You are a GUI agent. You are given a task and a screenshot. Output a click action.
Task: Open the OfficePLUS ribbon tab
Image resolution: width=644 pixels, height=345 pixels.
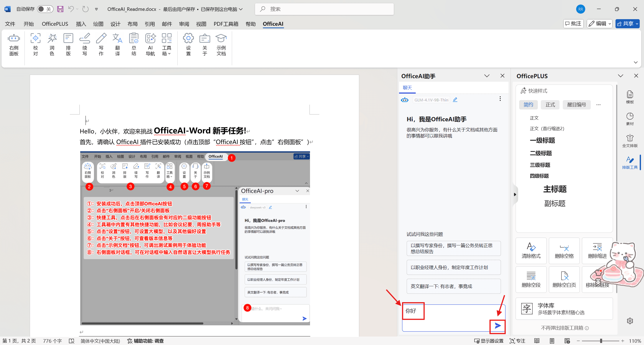(x=55, y=24)
